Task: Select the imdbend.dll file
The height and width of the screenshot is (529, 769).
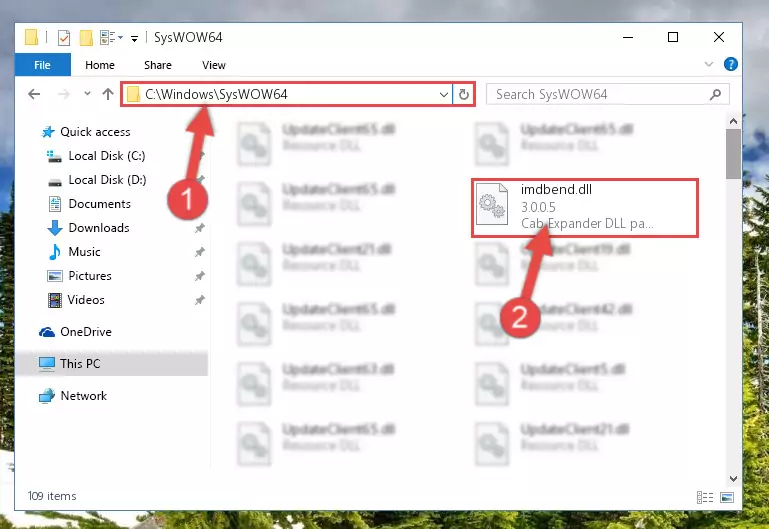Action: click(585, 208)
